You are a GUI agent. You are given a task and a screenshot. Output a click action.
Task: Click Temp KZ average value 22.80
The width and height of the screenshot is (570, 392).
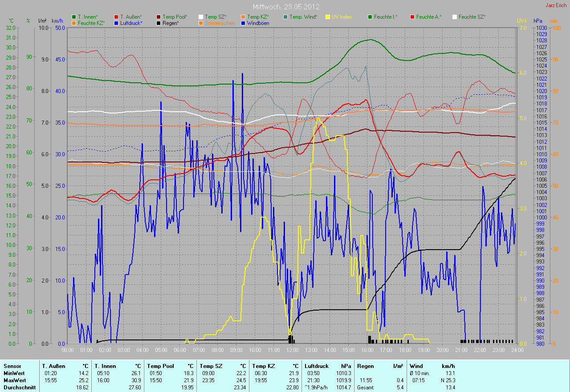click(292, 388)
